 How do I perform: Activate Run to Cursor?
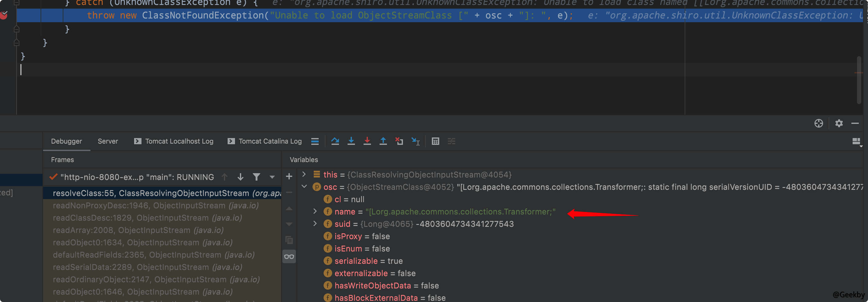coord(416,141)
